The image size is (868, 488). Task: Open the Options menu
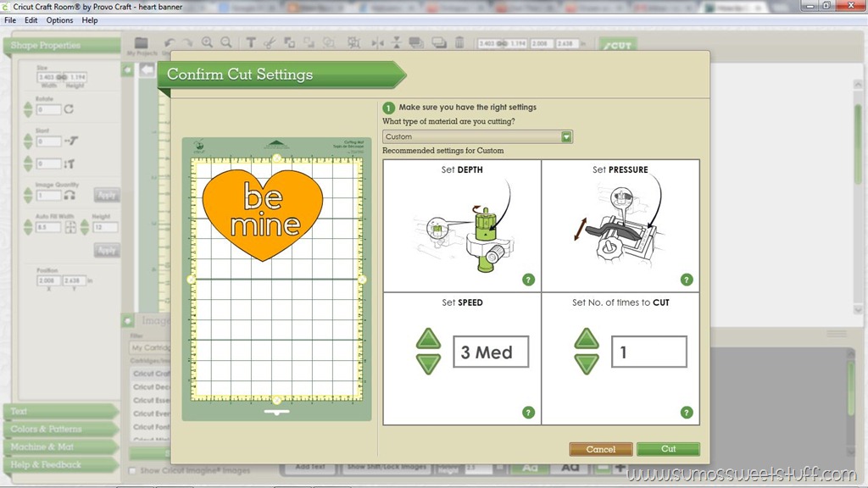tap(59, 20)
